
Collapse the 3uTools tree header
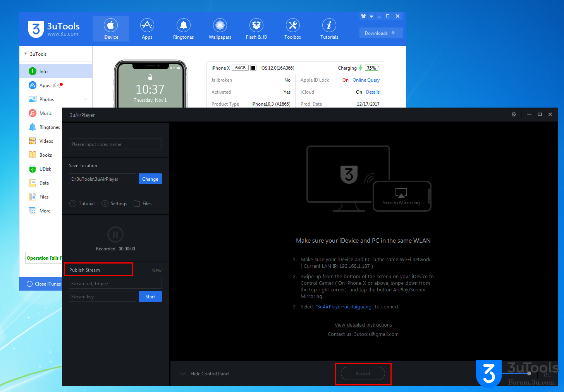[26, 54]
